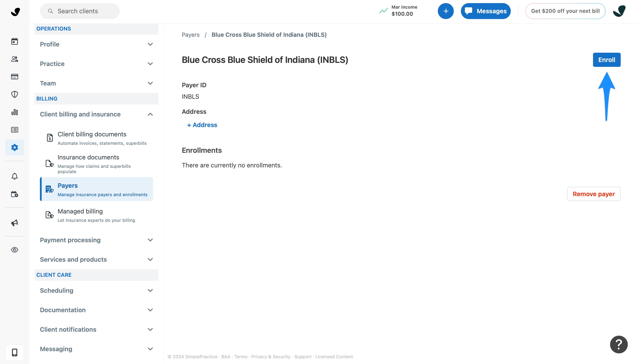This screenshot has width=638, height=364.
Task: Focus the Search clients field
Action: coord(80,11)
